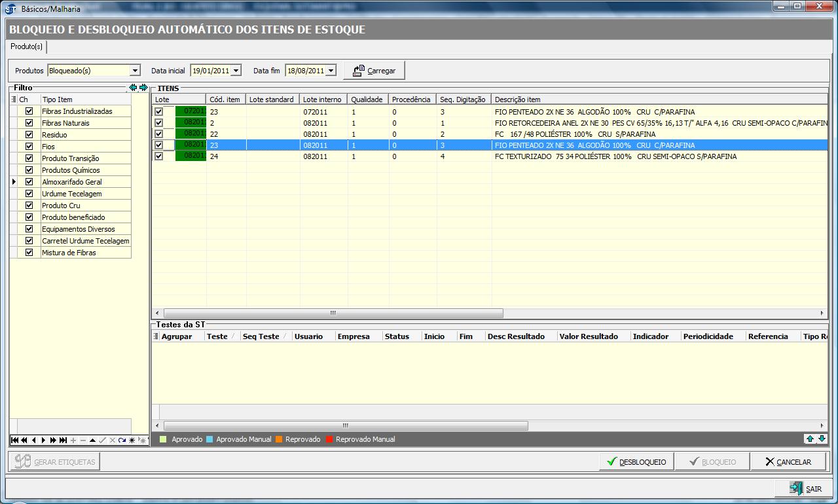Uncheck the Fibras Naturais filter checkbox
The height and width of the screenshot is (504, 838).
pyautogui.click(x=29, y=123)
